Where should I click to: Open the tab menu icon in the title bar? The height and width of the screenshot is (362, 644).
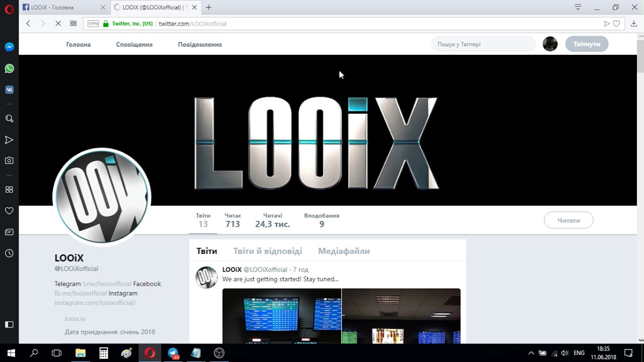click(578, 7)
